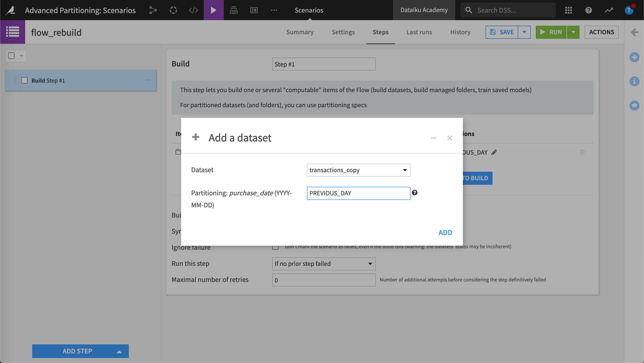This screenshot has width=644, height=363.
Task: Click the code editor angle-brackets icon
Action: 193,10
